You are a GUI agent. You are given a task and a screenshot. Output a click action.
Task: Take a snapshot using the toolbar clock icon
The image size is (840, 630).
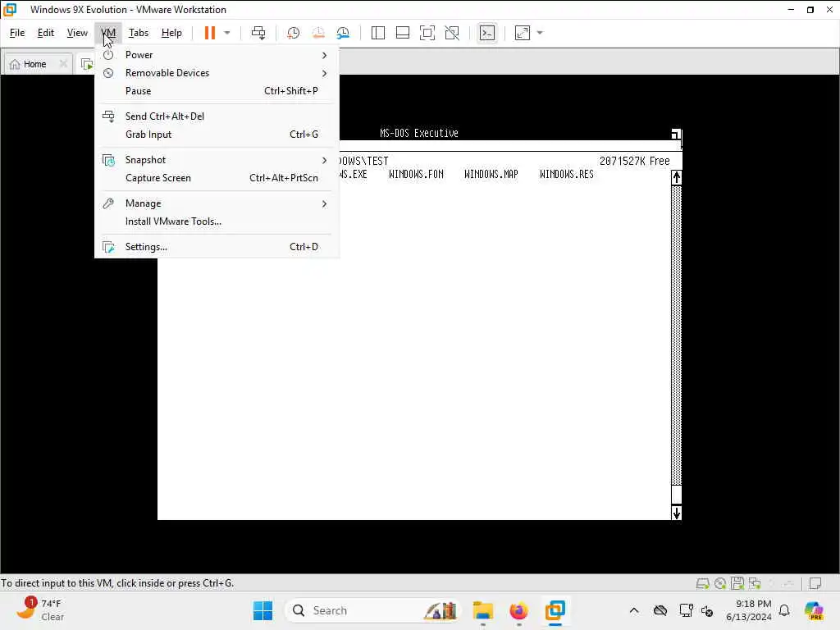[x=293, y=33]
